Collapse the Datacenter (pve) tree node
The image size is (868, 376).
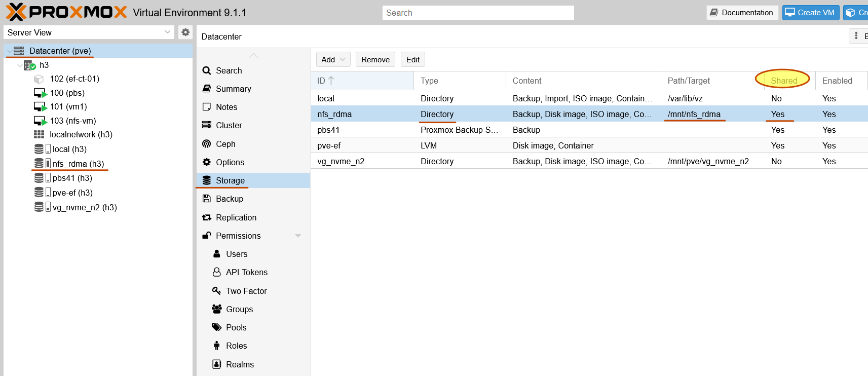point(10,51)
